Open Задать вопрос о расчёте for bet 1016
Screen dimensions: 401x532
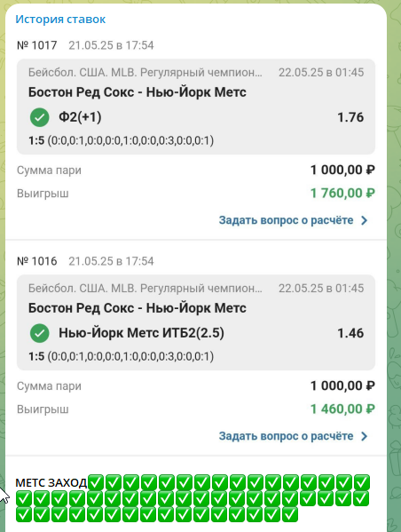click(286, 436)
